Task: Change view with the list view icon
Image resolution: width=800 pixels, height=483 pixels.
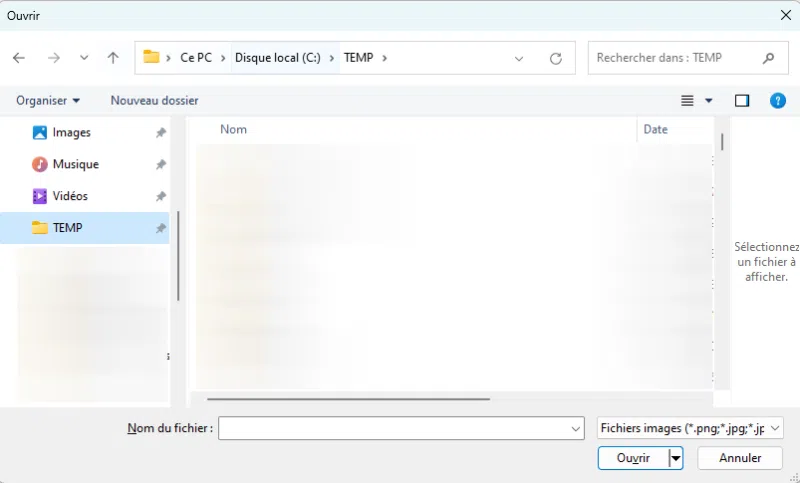Action: [x=687, y=100]
